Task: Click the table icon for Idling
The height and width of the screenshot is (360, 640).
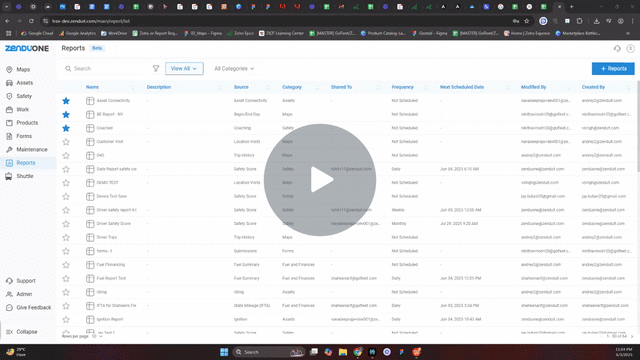Action: click(x=90, y=292)
